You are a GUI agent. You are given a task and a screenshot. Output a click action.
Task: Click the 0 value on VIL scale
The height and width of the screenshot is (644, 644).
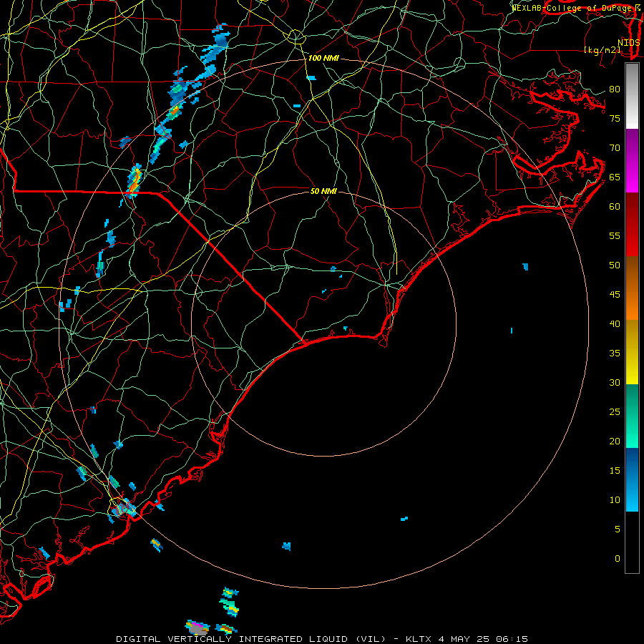[x=618, y=559]
